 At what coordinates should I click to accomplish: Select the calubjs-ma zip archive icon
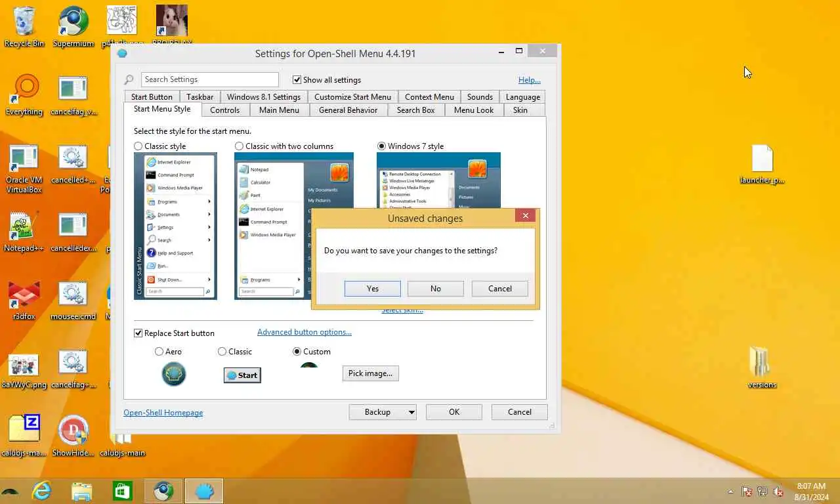(24, 436)
